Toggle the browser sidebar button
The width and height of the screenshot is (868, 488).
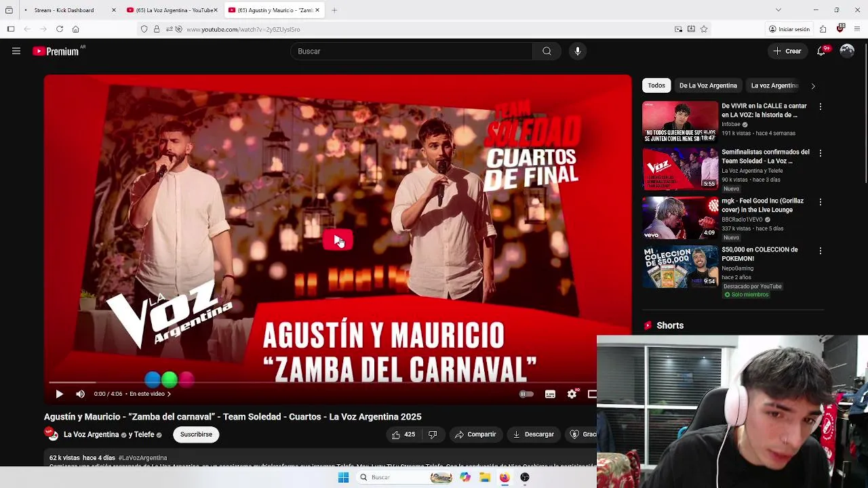[x=11, y=29]
